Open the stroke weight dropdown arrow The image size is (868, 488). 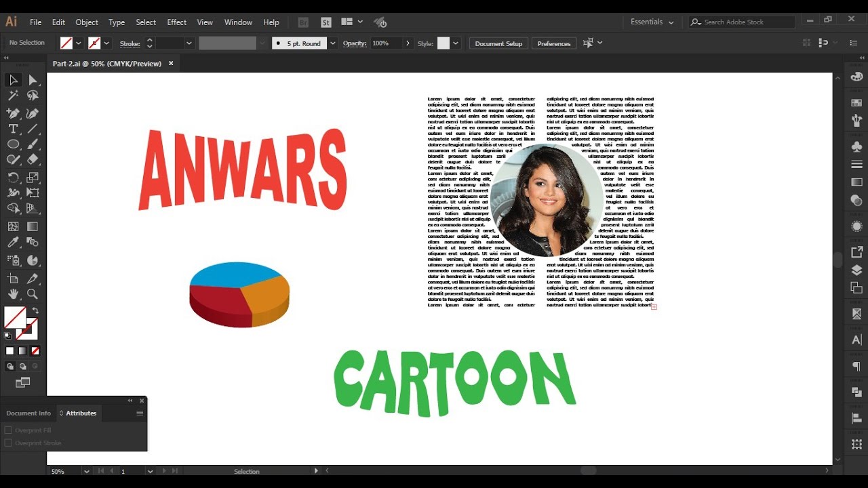[x=189, y=43]
